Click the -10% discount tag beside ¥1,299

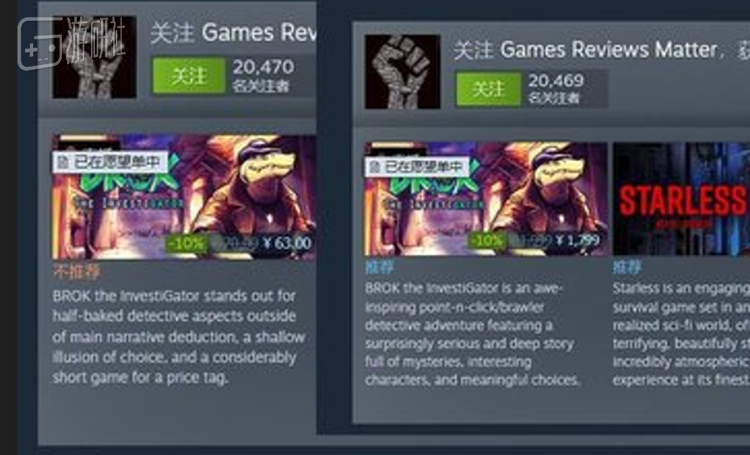[x=488, y=240]
